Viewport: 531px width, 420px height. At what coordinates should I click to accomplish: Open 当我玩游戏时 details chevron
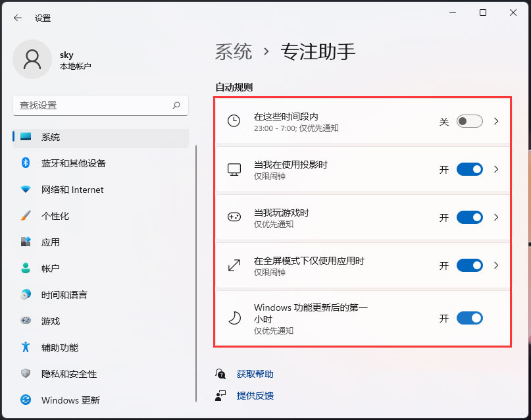(496, 217)
